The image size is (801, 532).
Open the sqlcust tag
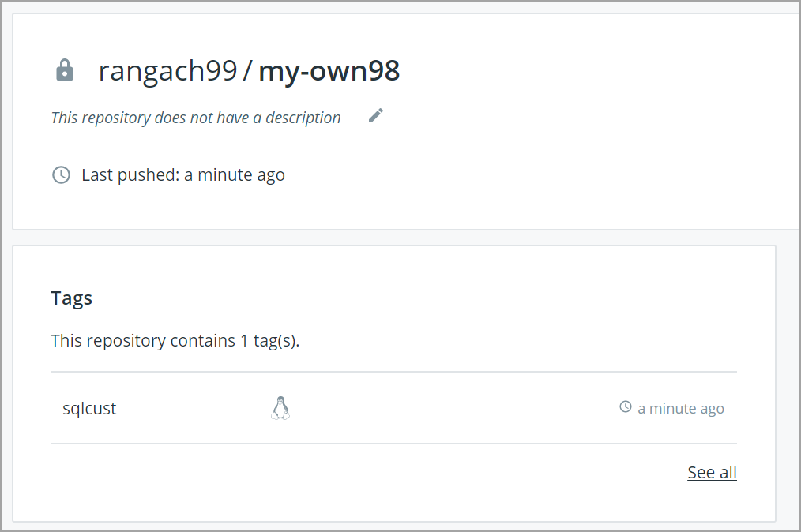point(89,409)
